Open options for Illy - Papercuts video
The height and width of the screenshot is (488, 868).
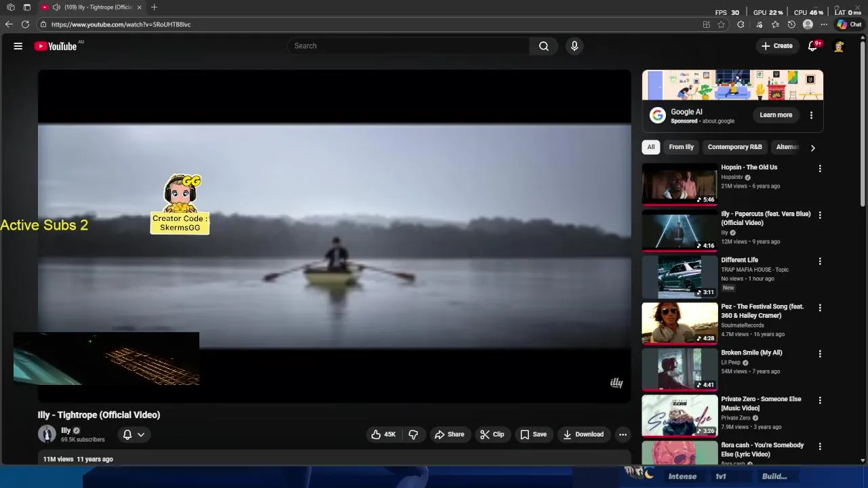pyautogui.click(x=820, y=215)
